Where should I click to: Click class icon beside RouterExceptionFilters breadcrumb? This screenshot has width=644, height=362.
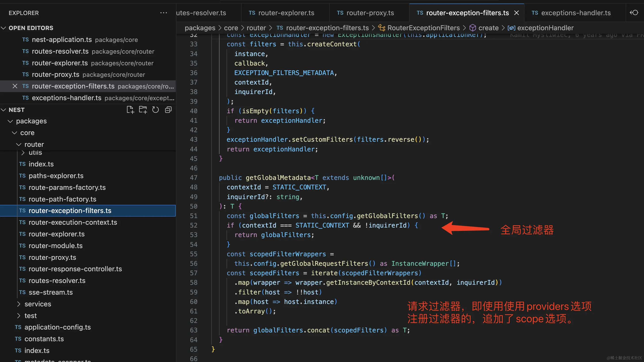[381, 28]
